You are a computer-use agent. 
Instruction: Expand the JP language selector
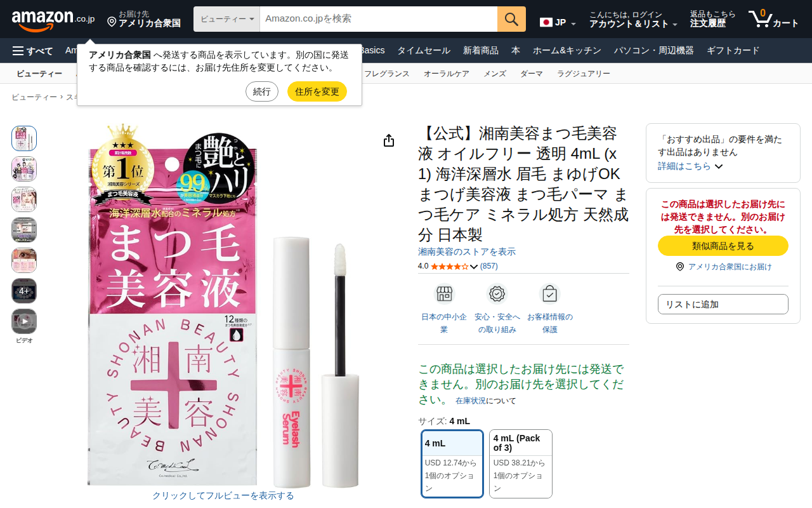[x=558, y=23]
